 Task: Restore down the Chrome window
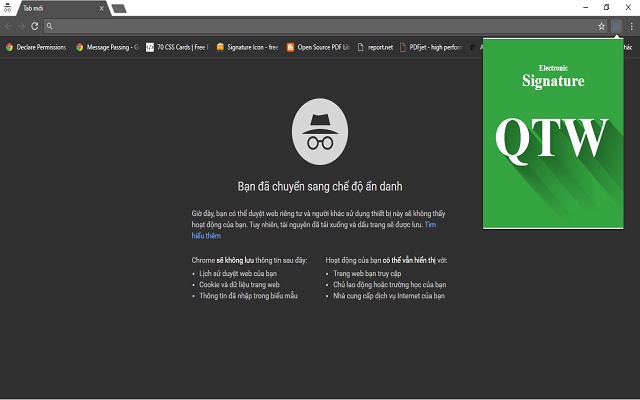pyautogui.click(x=607, y=7)
